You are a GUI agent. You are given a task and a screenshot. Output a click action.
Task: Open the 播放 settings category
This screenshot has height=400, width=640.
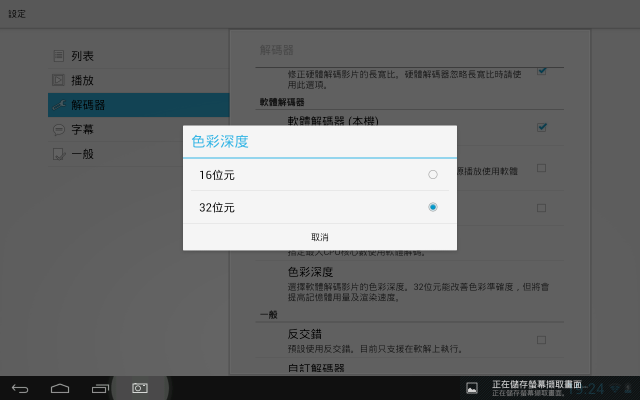[x=138, y=80]
